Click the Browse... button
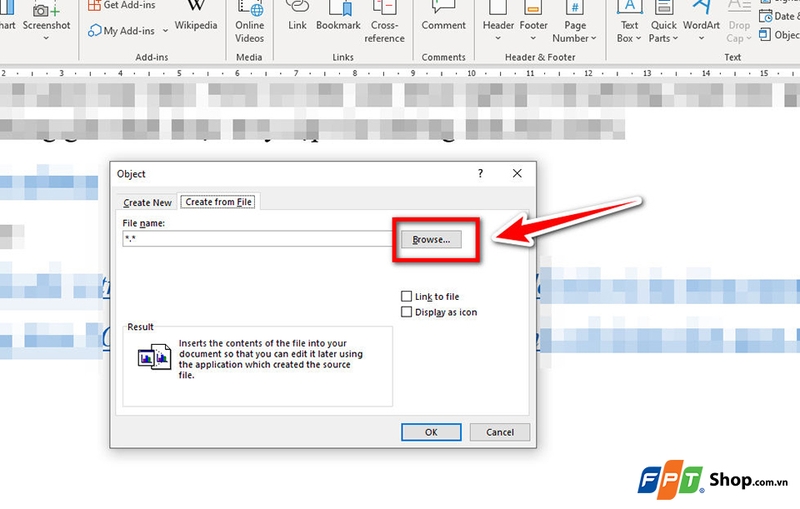This screenshot has height=509, width=800. coord(431,239)
